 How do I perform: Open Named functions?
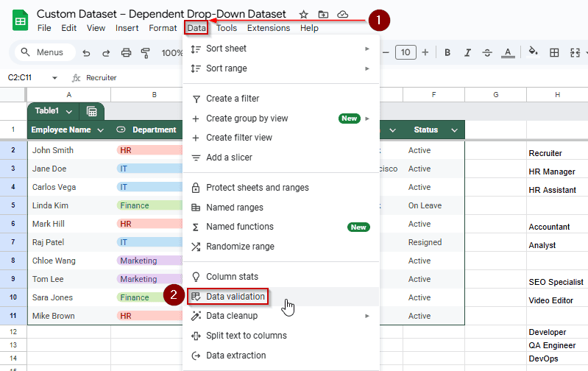pos(281,227)
